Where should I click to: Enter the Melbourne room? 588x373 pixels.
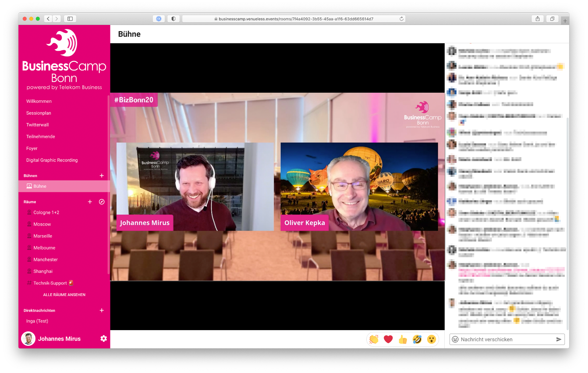click(44, 248)
